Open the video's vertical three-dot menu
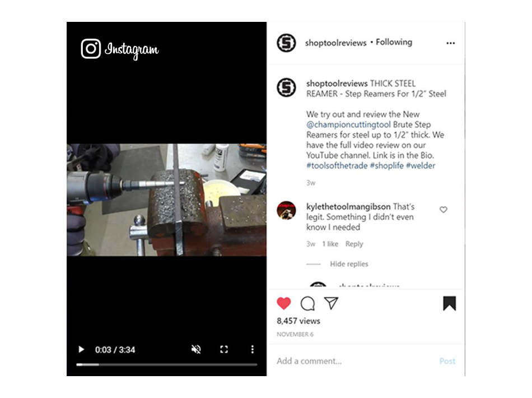 click(252, 349)
